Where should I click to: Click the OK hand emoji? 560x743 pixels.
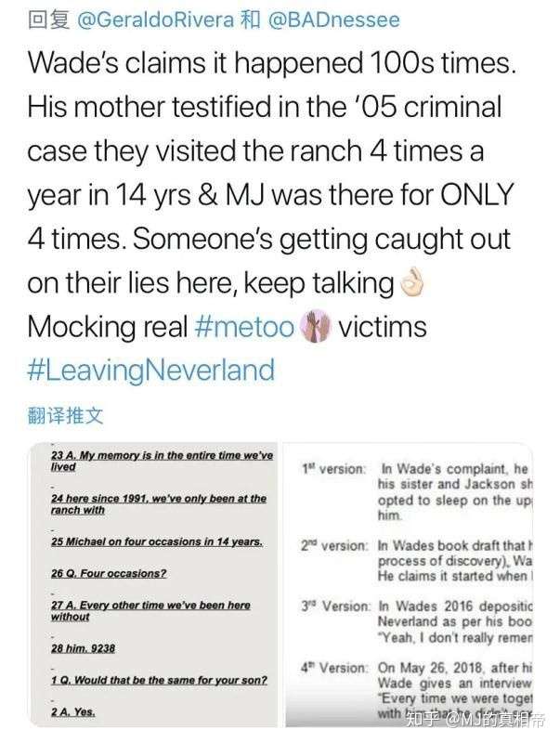click(x=411, y=283)
